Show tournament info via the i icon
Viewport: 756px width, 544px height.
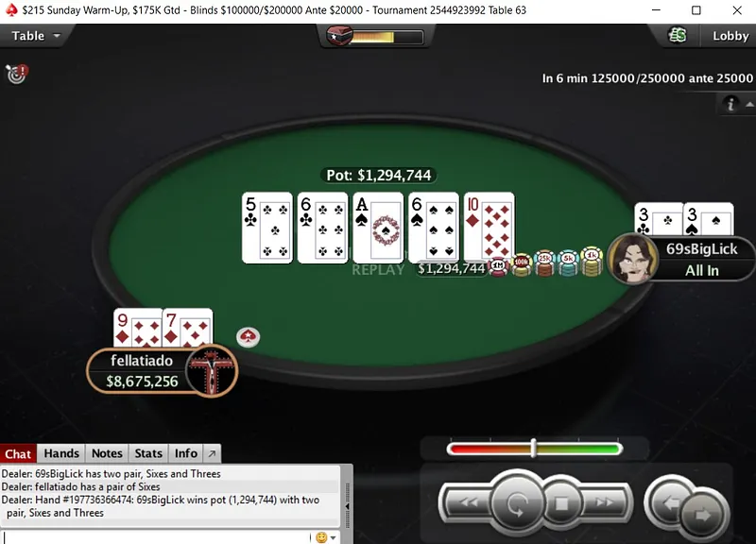click(x=730, y=104)
